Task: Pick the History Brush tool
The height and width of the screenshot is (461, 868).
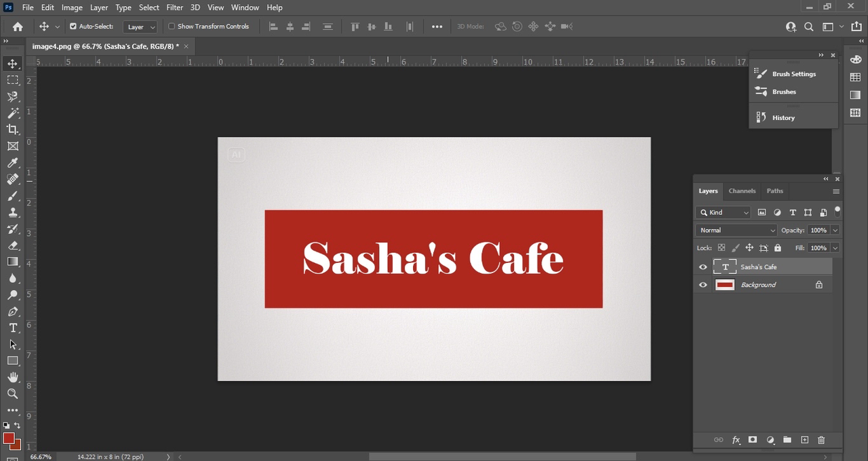Action: click(x=13, y=228)
